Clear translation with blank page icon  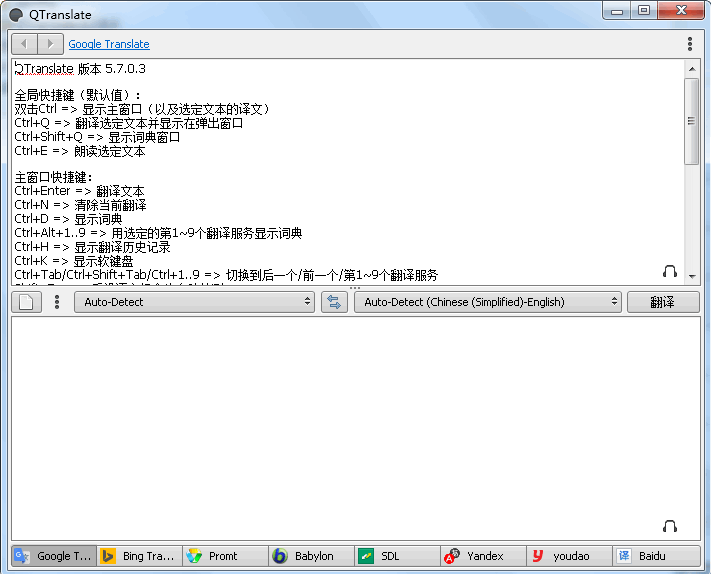27,302
